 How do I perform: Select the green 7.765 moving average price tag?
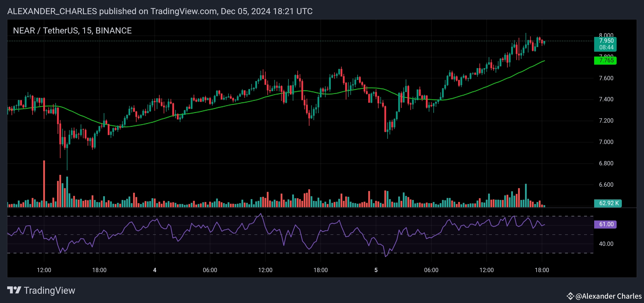(605, 60)
